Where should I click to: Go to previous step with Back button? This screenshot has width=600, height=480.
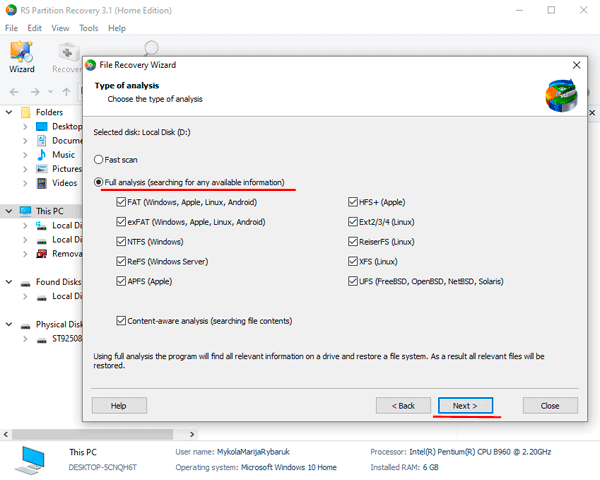pyautogui.click(x=403, y=405)
